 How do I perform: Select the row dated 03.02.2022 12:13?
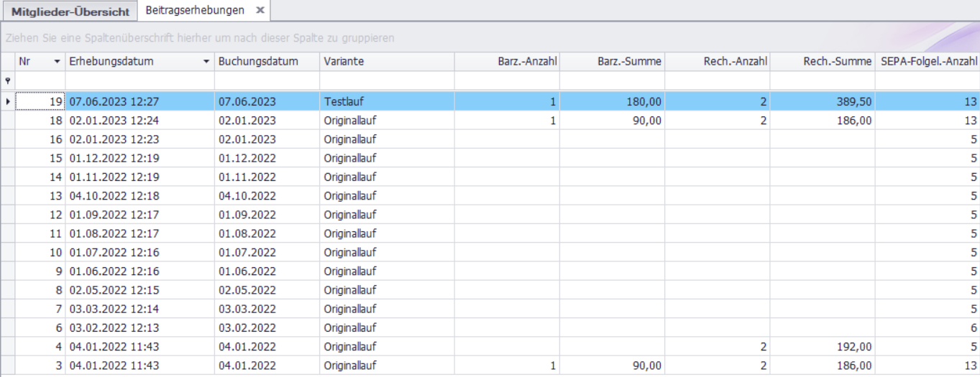pyautogui.click(x=114, y=327)
